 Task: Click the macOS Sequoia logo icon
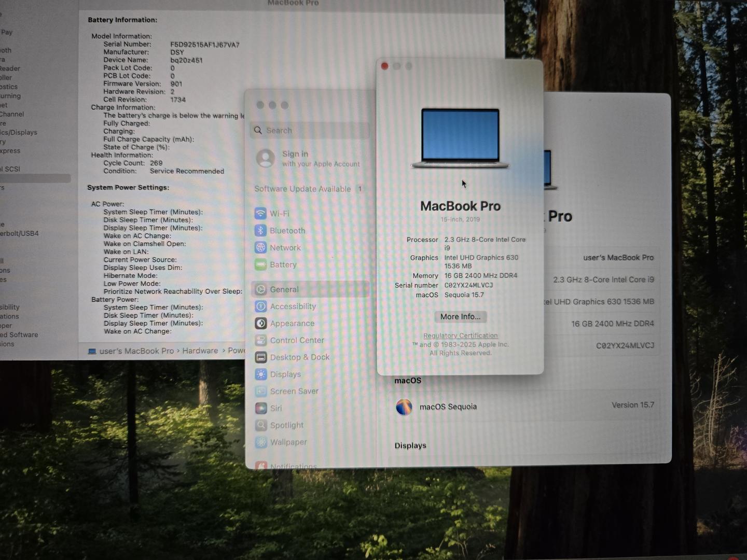(x=404, y=407)
